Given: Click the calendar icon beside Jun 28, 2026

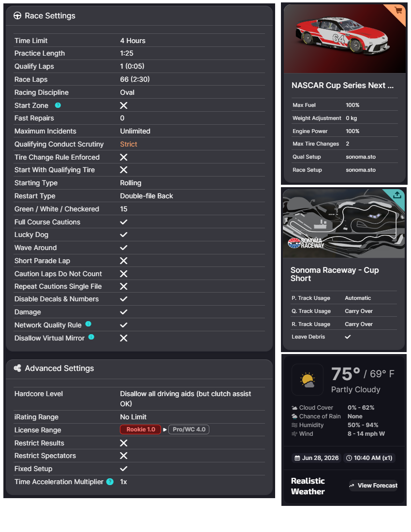Looking at the screenshot, I should click(x=297, y=458).
